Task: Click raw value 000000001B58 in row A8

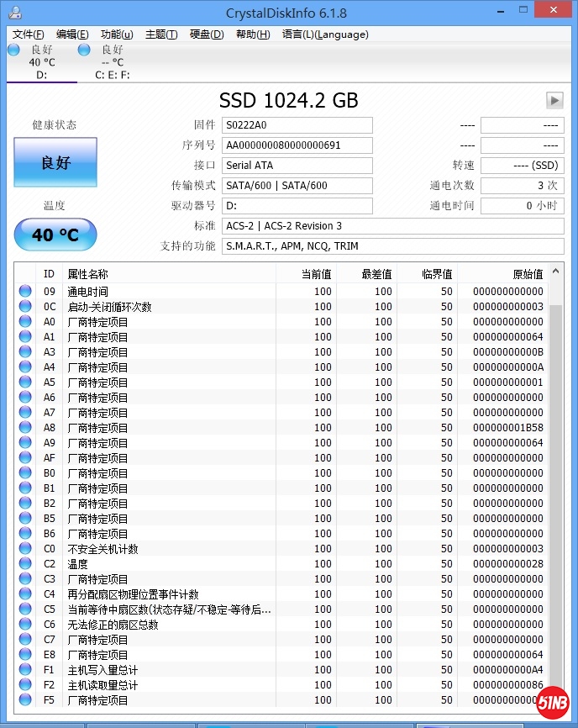Action: pyautogui.click(x=508, y=428)
